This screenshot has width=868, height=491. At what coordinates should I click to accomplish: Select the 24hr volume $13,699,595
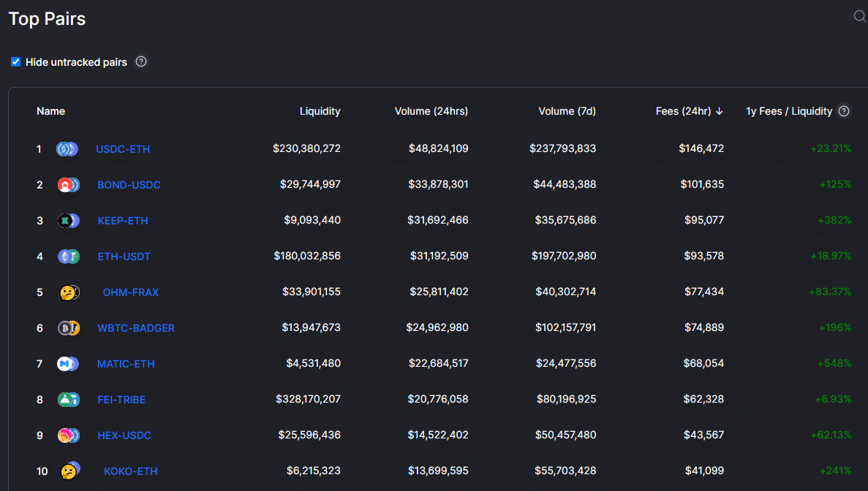tap(438, 471)
